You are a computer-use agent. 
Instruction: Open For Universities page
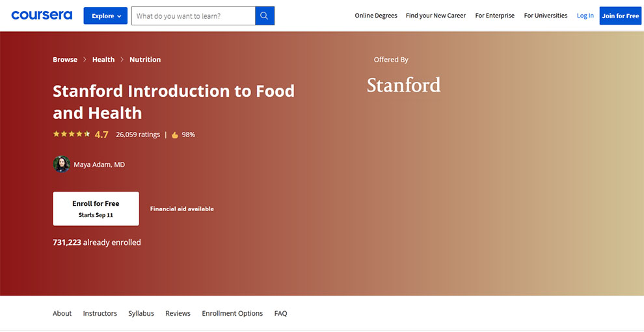[x=545, y=16]
